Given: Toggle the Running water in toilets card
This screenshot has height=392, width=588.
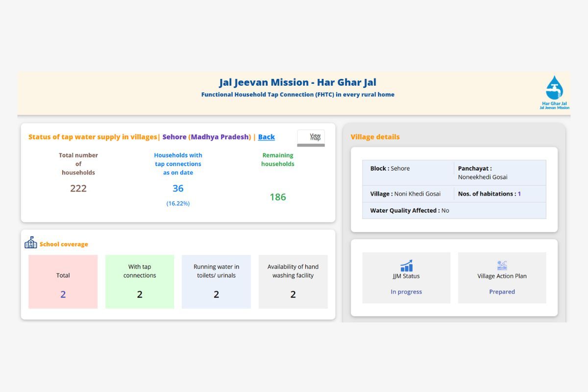Looking at the screenshot, I should tap(216, 281).
